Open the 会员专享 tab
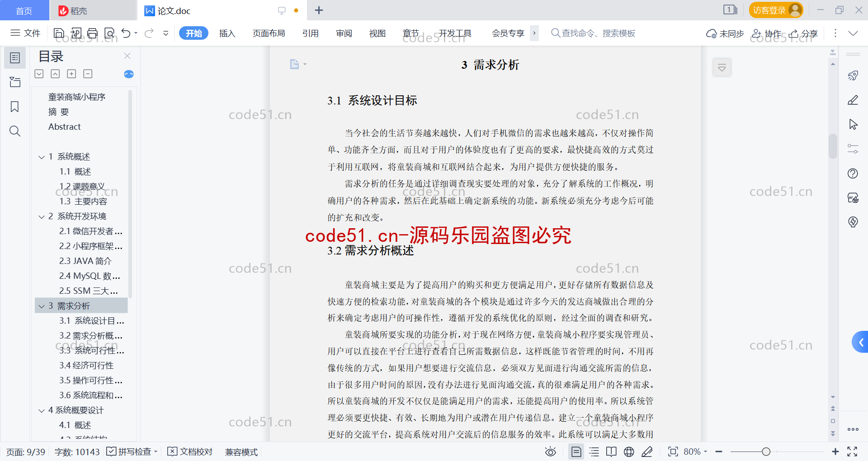Viewport: 868px width, 461px height. 508,33
